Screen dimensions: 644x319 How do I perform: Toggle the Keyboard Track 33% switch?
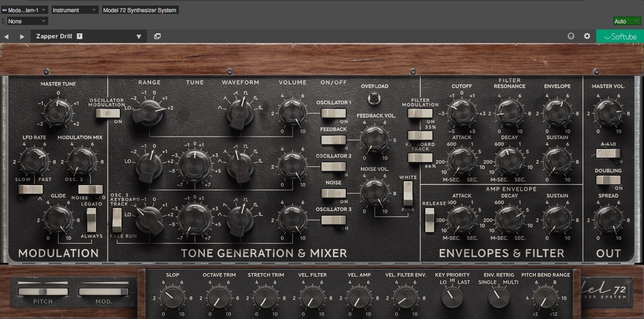[x=420, y=136]
